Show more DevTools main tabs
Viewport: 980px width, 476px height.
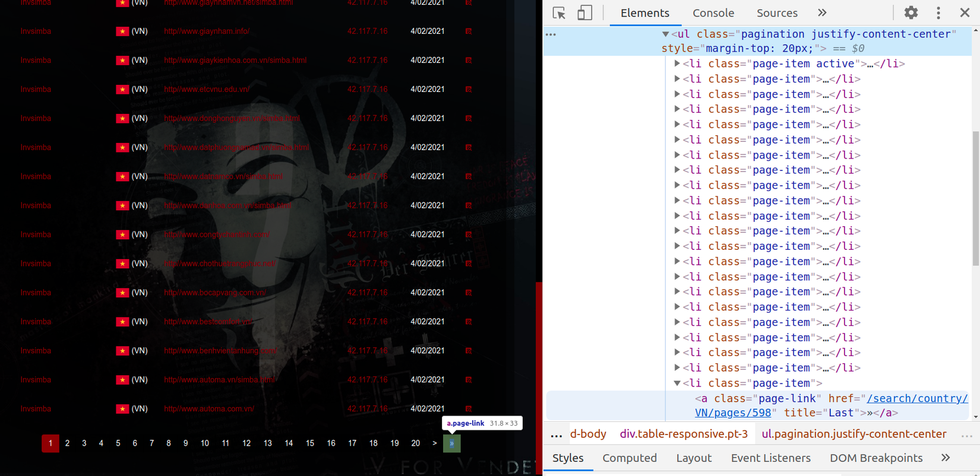(822, 13)
